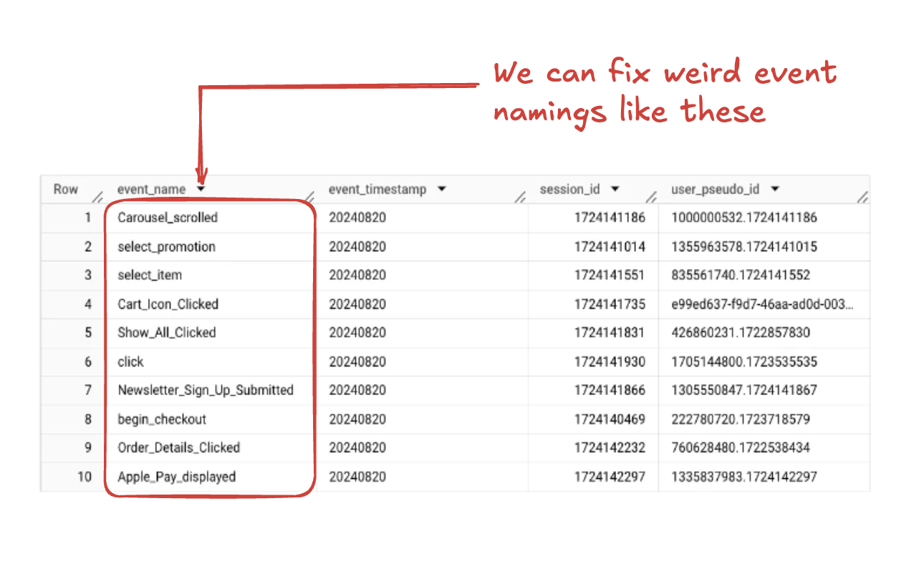924x564 pixels.
Task: Click session_id value 1724141831
Action: (610, 333)
